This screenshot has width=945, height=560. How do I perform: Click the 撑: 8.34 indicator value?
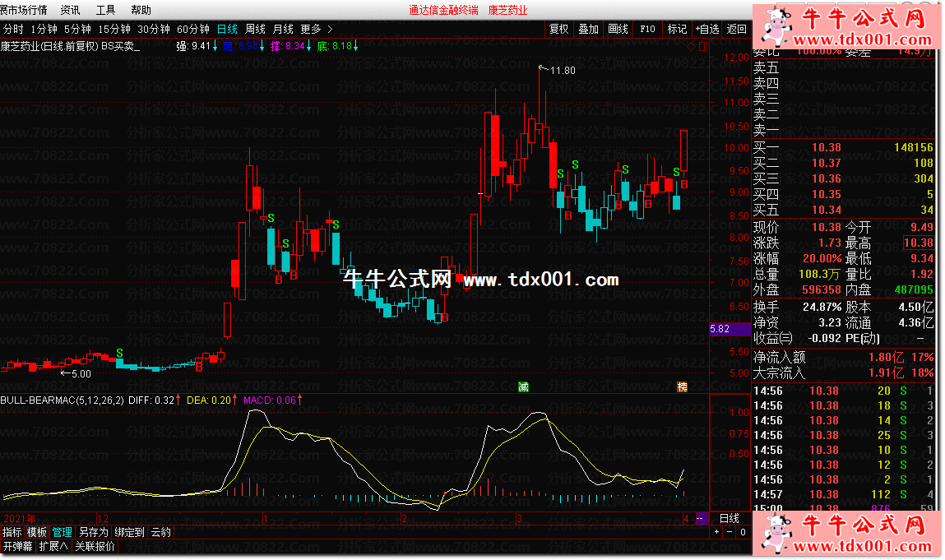click(x=290, y=46)
